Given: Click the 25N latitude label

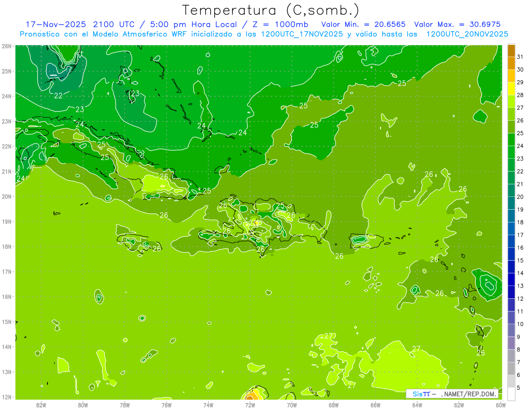Looking at the screenshot, I should click(x=6, y=71).
